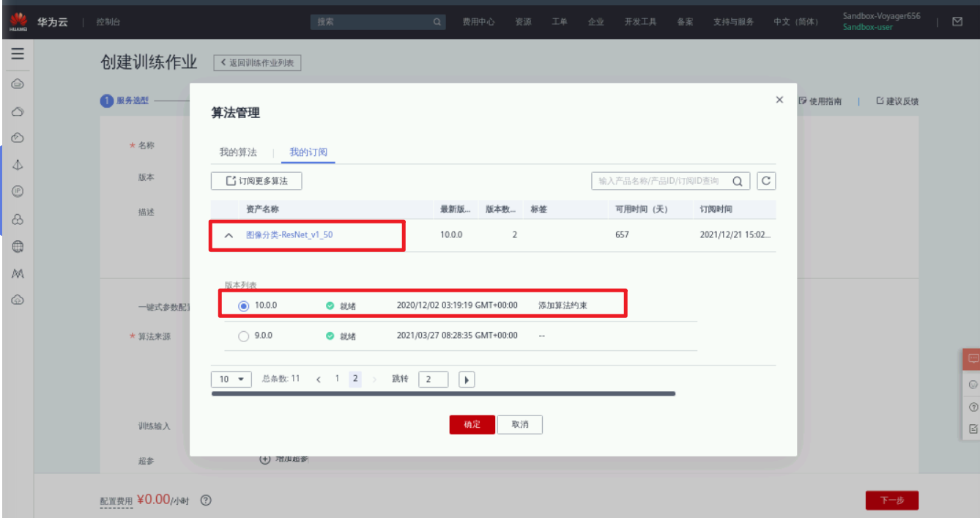Viewport: 980px width, 518px height.
Task: Refresh the subscribed algorithm list
Action: point(765,181)
